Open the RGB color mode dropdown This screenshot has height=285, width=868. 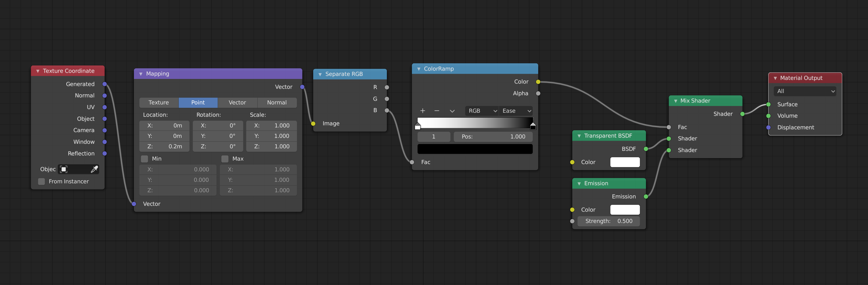pos(482,111)
